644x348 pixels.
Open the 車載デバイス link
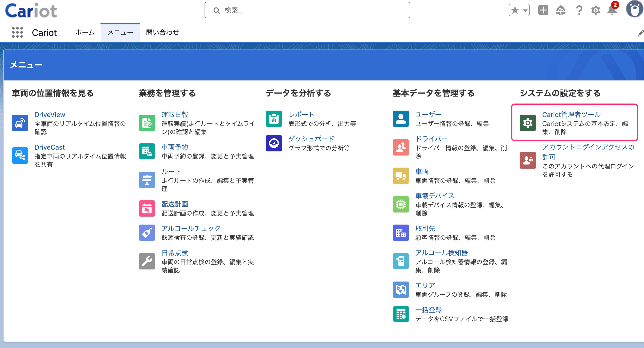(435, 196)
